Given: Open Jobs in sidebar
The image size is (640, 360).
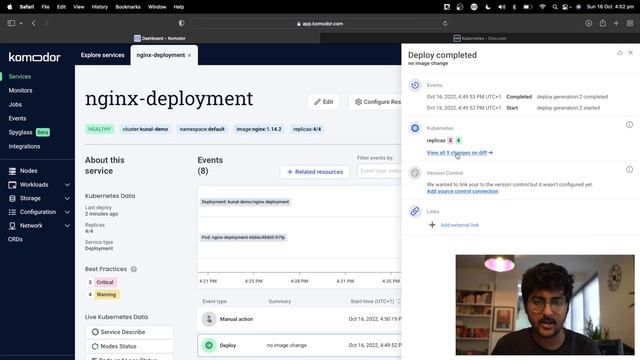Looking at the screenshot, I should tap(15, 104).
